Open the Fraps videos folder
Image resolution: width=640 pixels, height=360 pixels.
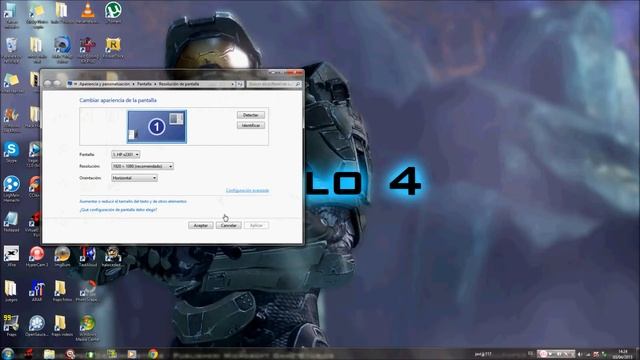tap(61, 324)
